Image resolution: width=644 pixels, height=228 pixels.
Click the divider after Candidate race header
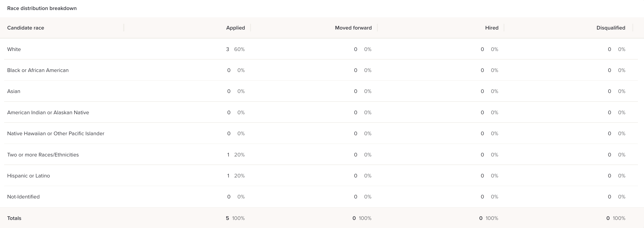coord(124,28)
